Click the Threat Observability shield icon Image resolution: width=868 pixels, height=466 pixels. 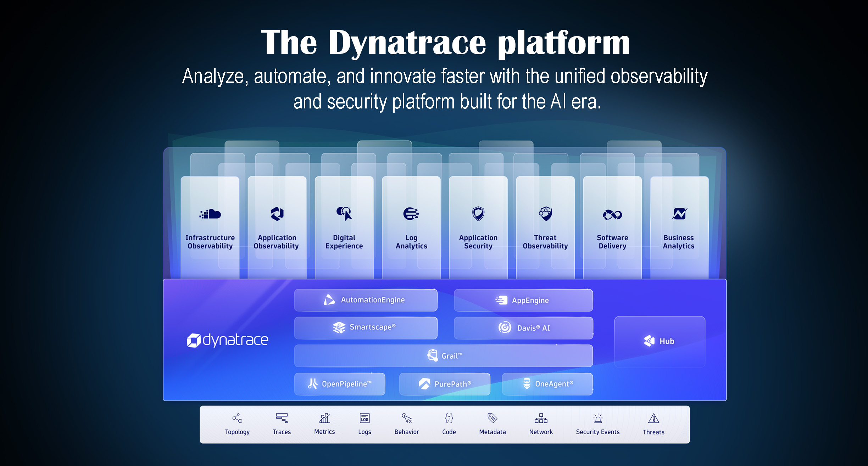[545, 214]
